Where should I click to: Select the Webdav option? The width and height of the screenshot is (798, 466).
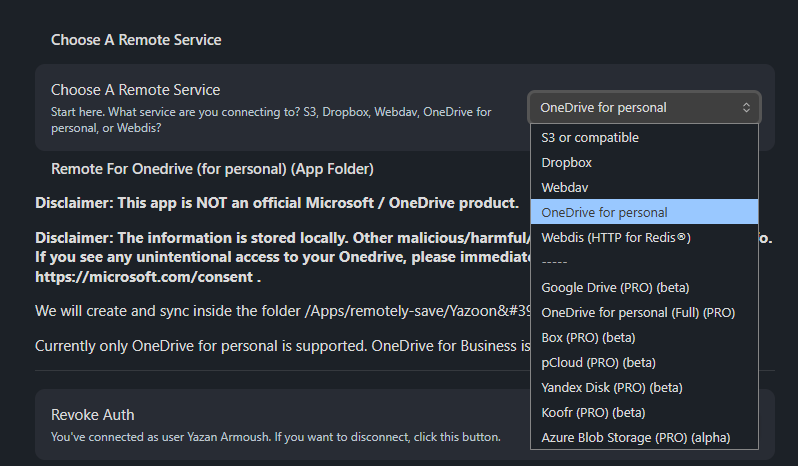coord(644,187)
